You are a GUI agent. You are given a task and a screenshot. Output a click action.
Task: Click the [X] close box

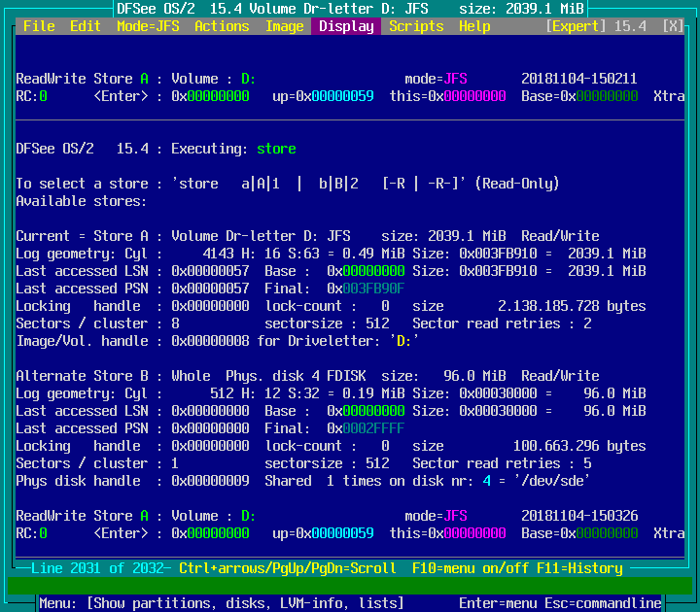pos(673,26)
